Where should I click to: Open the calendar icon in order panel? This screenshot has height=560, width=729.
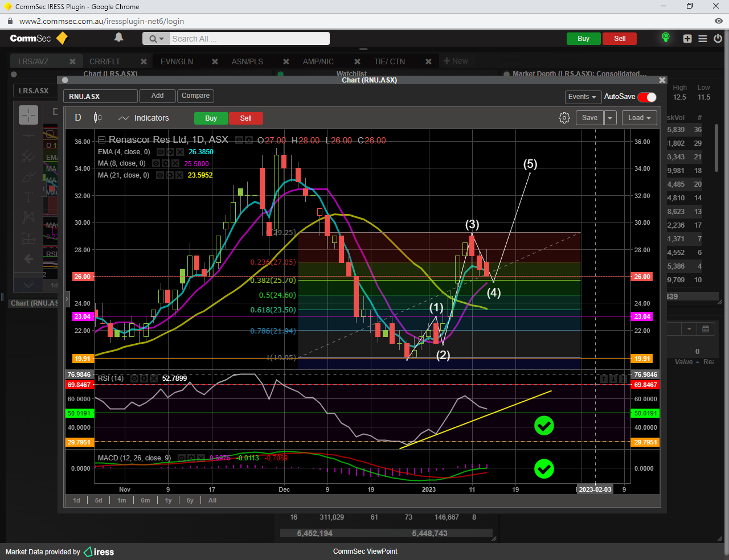pos(706,329)
